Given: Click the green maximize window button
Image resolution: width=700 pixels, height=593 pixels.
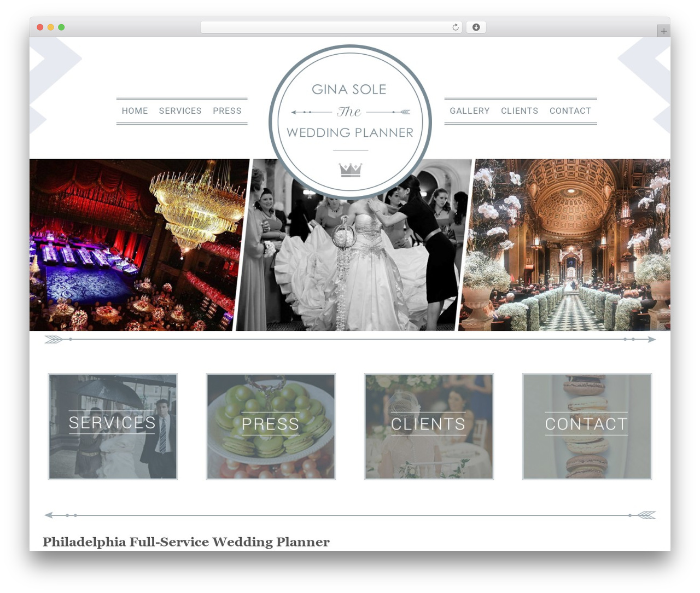Looking at the screenshot, I should coord(61,27).
